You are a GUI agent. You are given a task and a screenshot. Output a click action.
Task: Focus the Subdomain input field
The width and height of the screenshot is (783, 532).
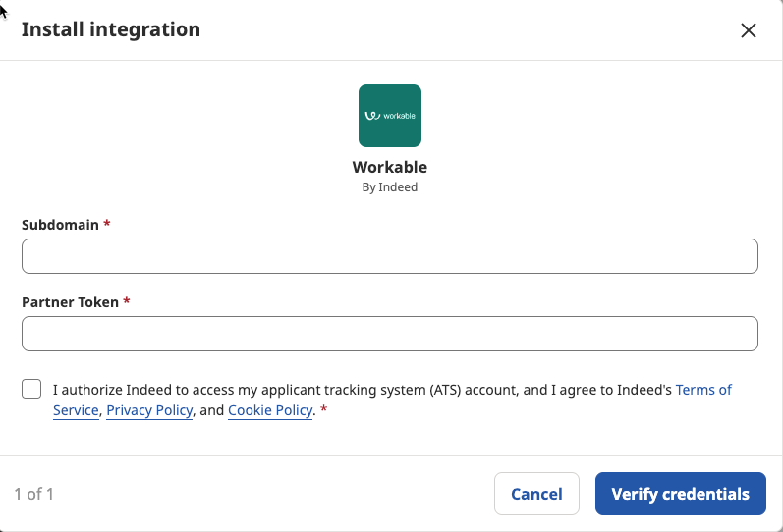[390, 256]
